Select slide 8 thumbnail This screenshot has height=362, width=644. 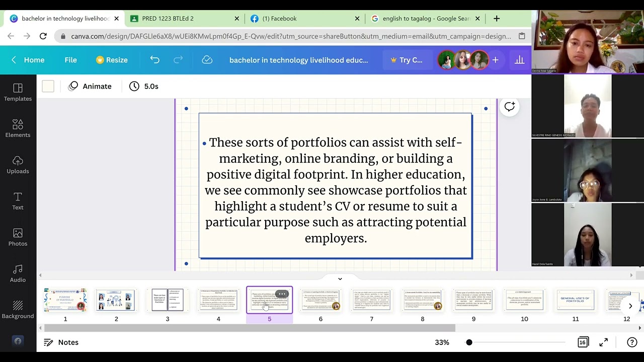point(423,300)
